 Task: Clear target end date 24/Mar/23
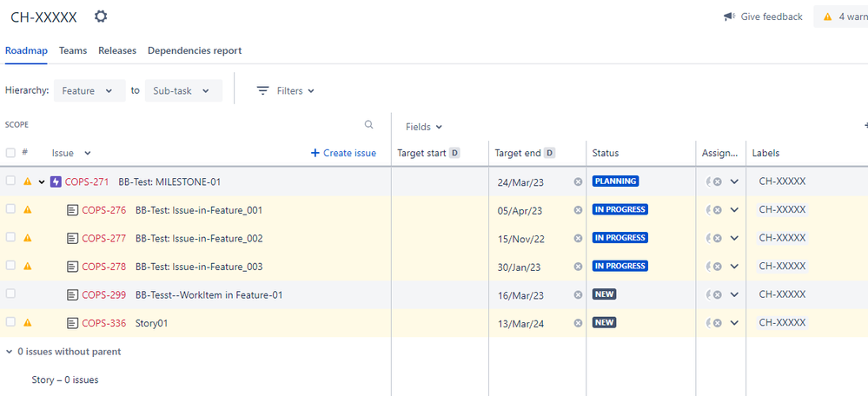tap(578, 181)
